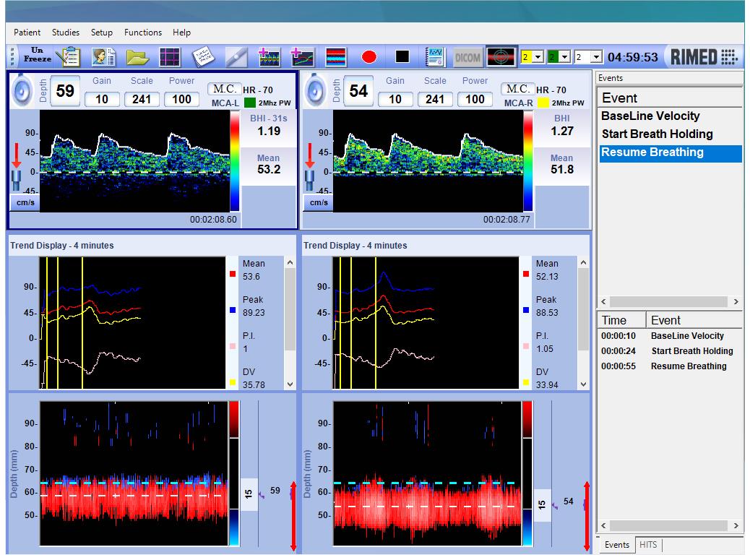Switch to the HITS tab

coord(648,546)
